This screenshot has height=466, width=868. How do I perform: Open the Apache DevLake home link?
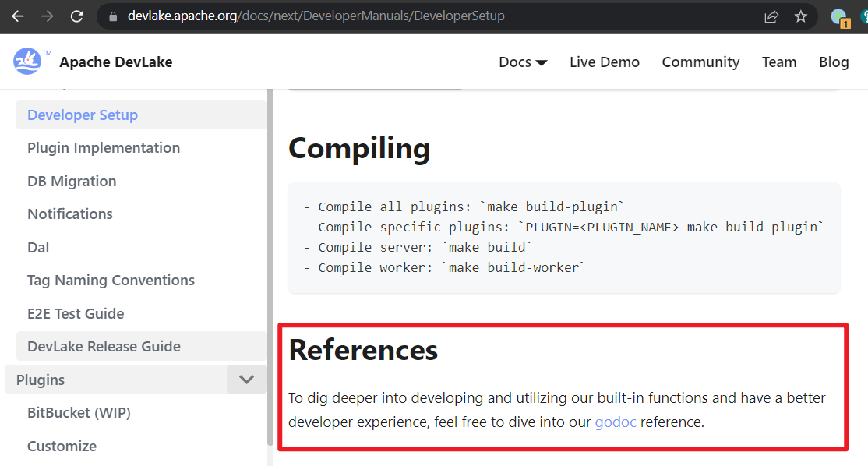(115, 62)
